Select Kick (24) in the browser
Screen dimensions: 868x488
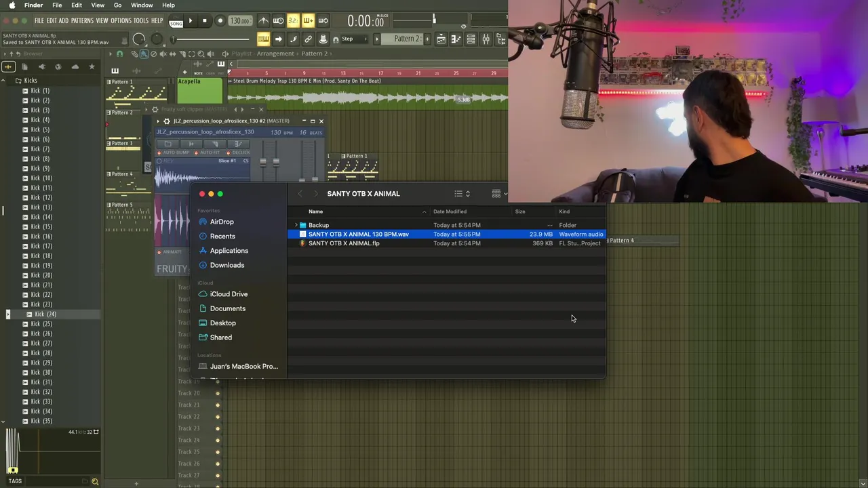point(45,314)
